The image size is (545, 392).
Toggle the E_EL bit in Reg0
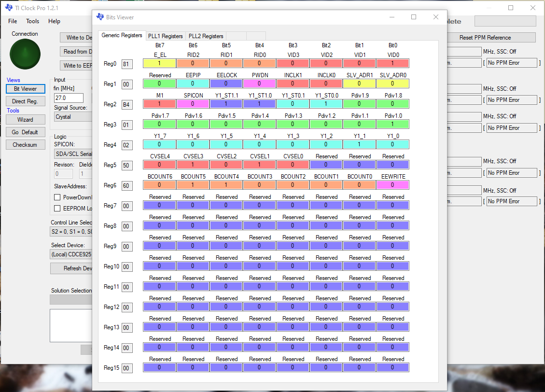click(x=159, y=63)
